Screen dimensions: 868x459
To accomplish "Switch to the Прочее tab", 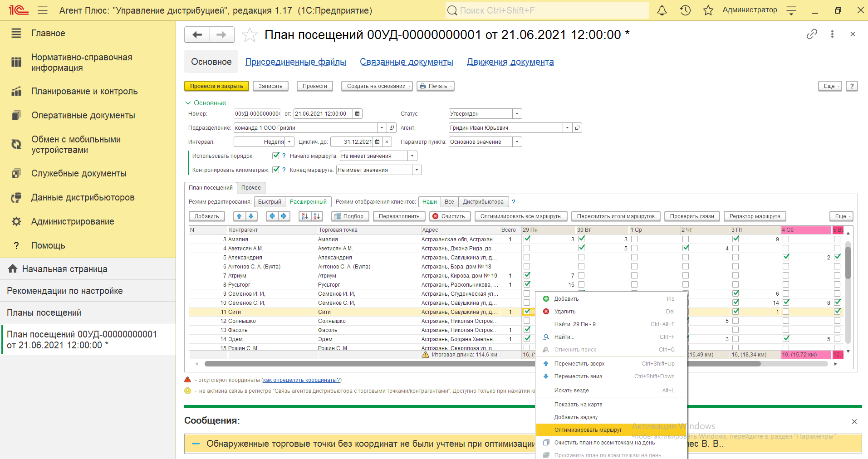I will (x=251, y=188).
